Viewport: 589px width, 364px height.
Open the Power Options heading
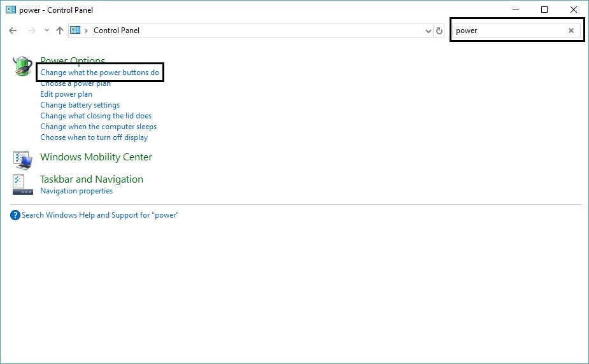pyautogui.click(x=73, y=60)
